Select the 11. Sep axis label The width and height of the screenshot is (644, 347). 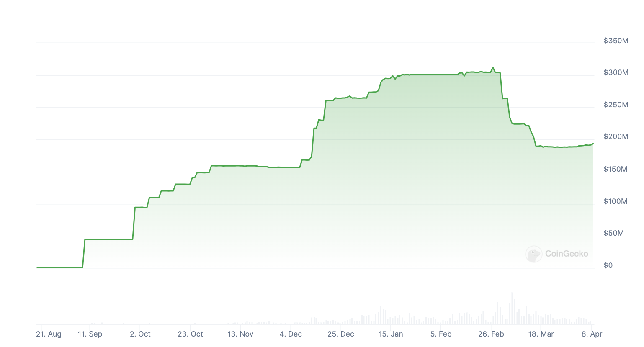click(x=90, y=334)
